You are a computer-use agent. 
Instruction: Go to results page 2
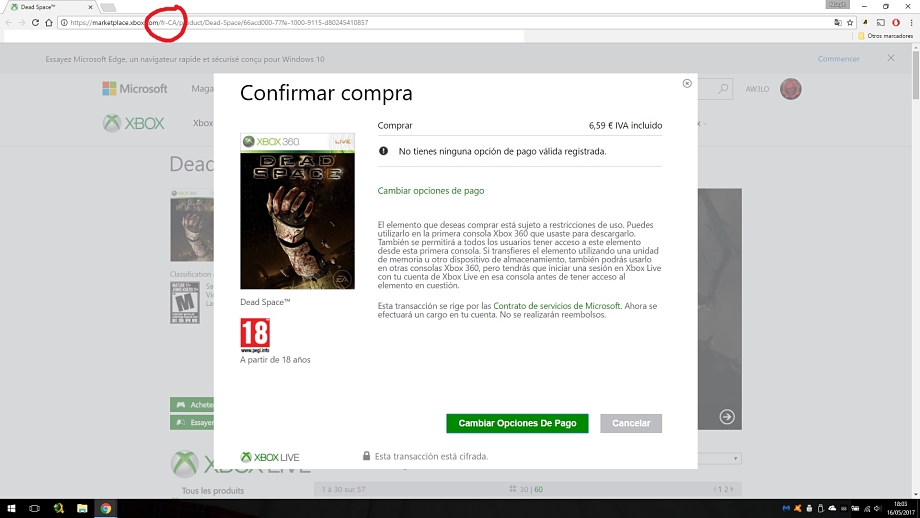click(726, 489)
